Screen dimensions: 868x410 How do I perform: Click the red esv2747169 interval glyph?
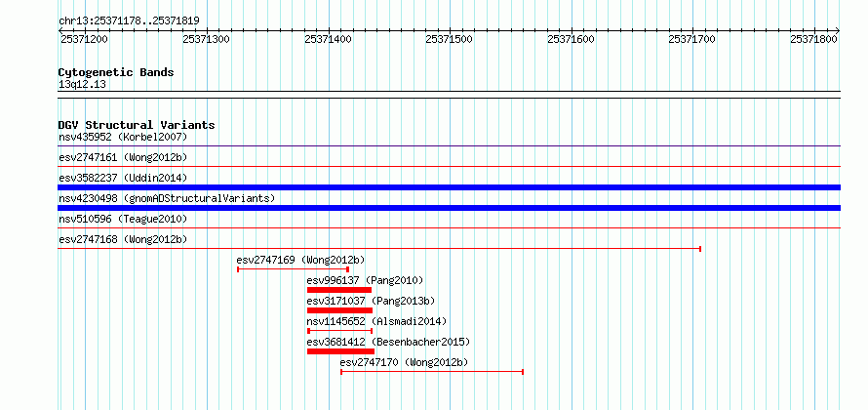[293, 269]
